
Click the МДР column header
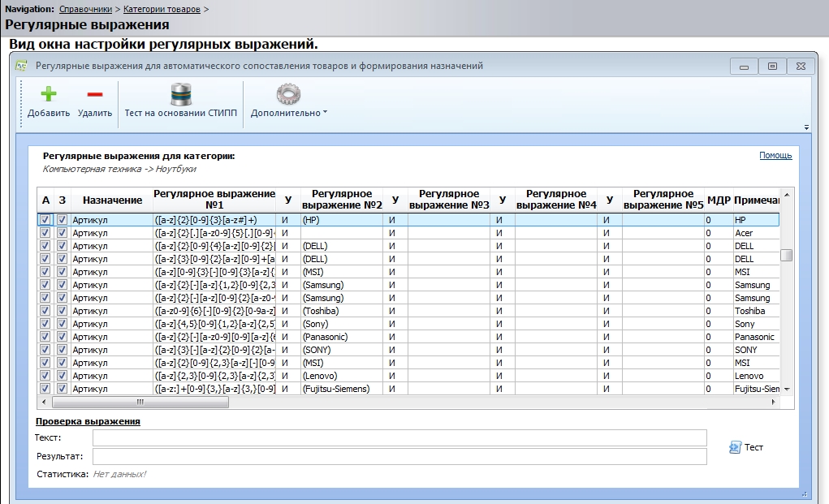(719, 200)
